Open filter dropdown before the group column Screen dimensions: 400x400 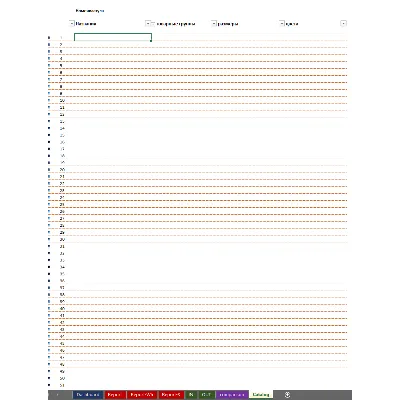148,23
